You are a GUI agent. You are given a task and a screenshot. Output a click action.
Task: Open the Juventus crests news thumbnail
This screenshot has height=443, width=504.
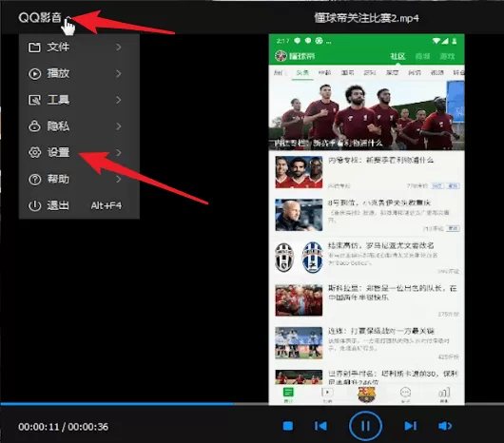(299, 258)
